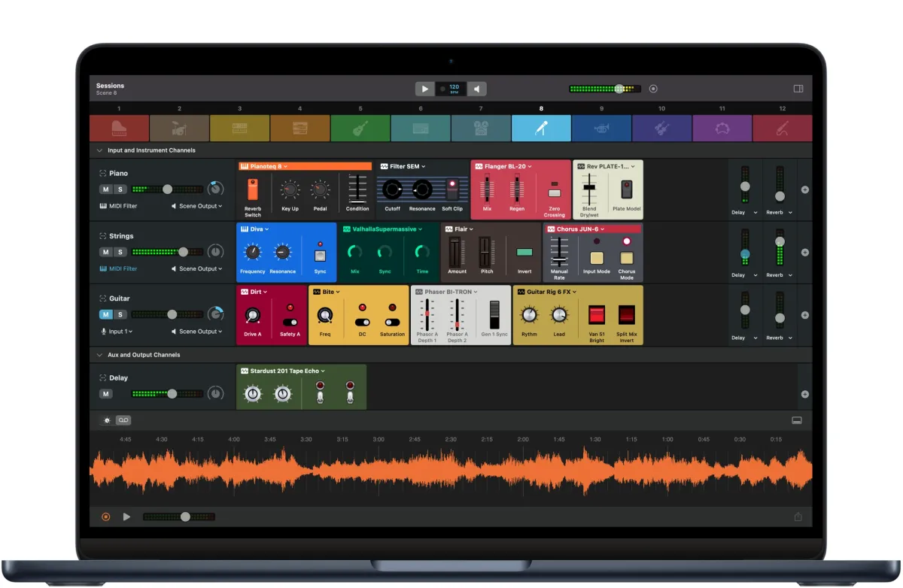
Task: Mute the Piano channel
Action: click(x=106, y=189)
